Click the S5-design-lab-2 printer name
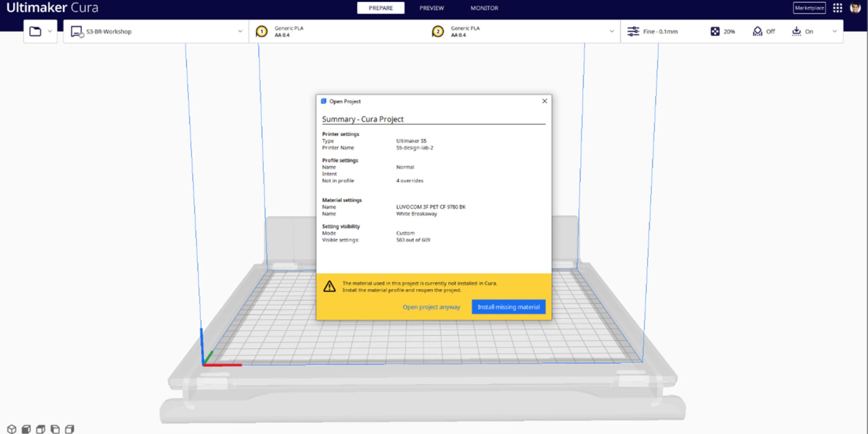 point(415,148)
